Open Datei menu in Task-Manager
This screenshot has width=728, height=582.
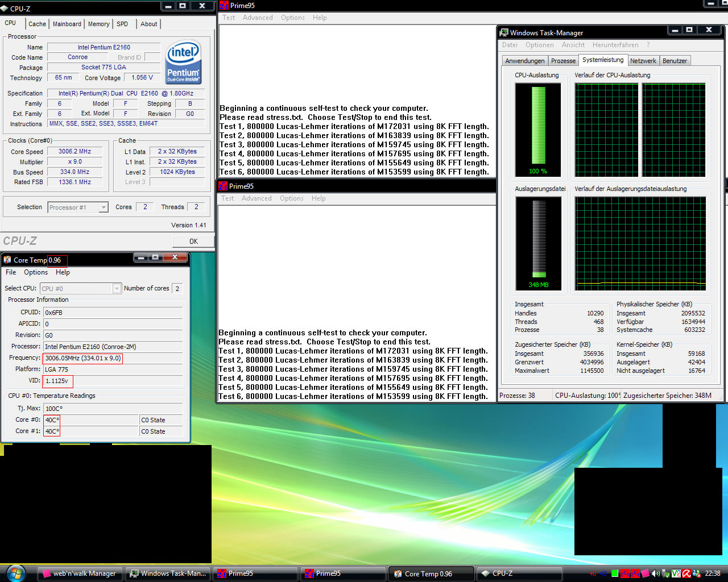(x=510, y=45)
